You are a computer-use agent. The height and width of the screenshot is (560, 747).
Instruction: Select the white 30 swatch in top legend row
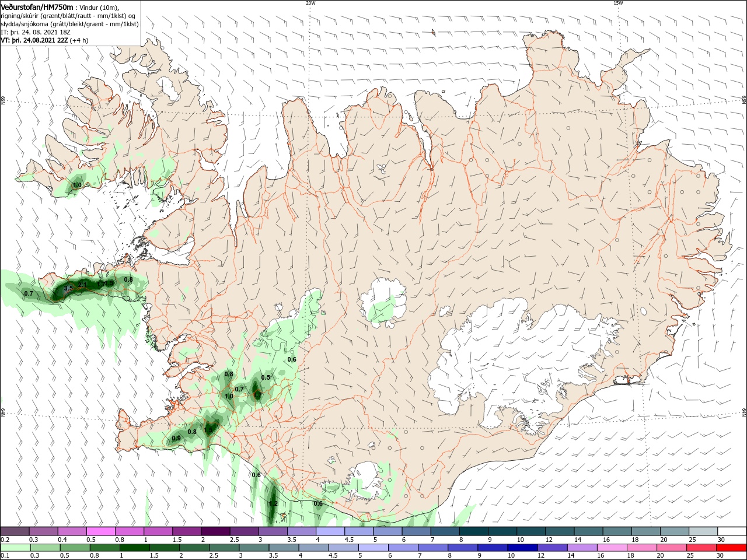tap(731, 531)
